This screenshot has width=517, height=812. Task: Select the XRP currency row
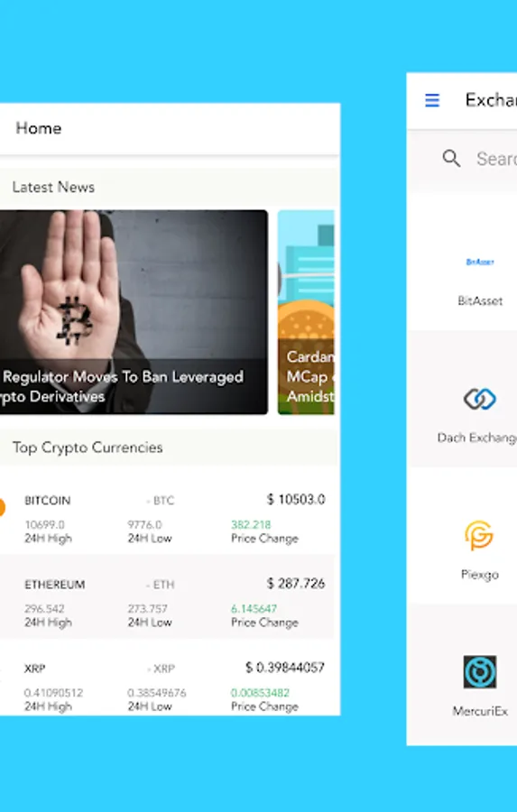point(169,678)
